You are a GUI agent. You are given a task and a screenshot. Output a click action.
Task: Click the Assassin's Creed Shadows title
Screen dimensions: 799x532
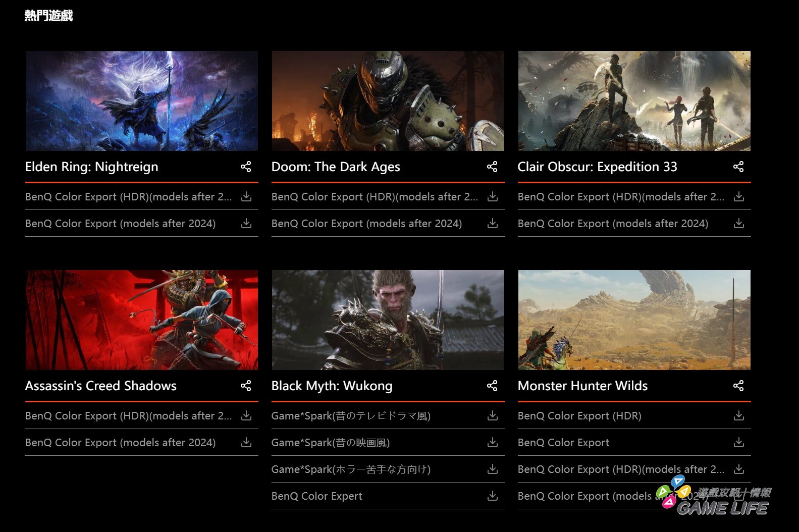click(x=101, y=386)
